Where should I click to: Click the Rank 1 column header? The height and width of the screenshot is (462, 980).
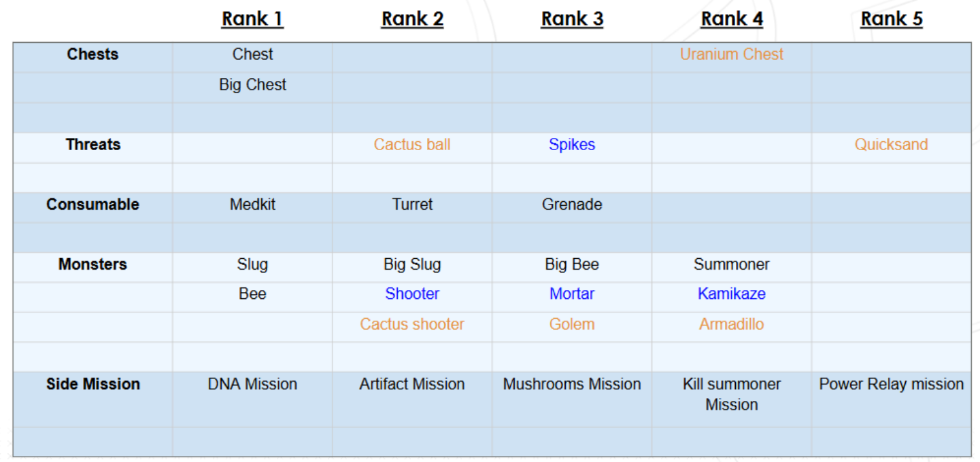[252, 19]
